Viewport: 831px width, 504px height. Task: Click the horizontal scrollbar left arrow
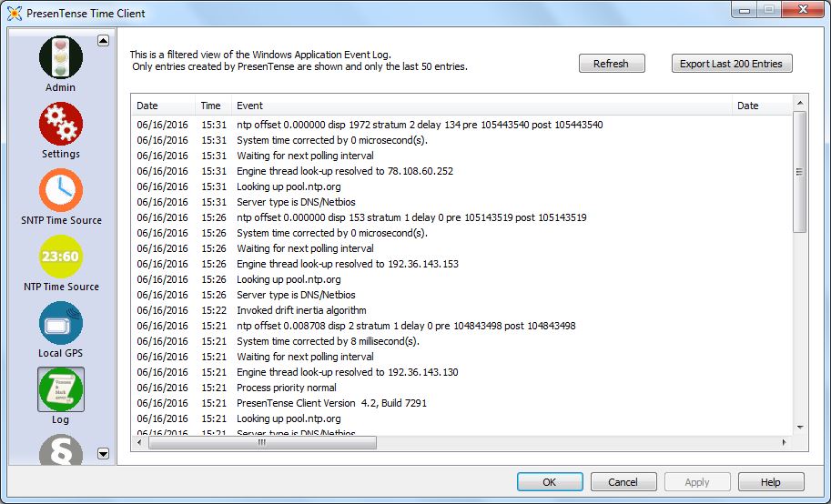140,442
